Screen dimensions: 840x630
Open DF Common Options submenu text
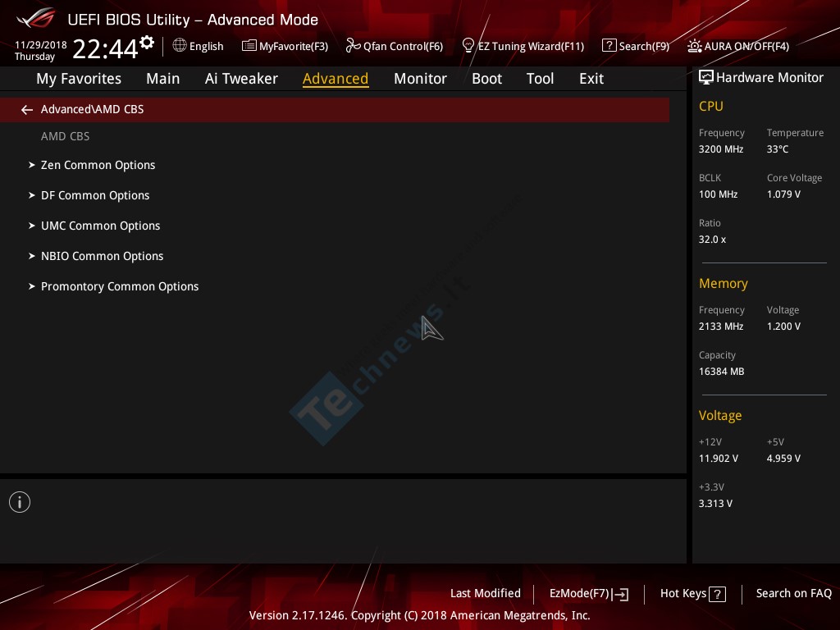click(x=95, y=195)
